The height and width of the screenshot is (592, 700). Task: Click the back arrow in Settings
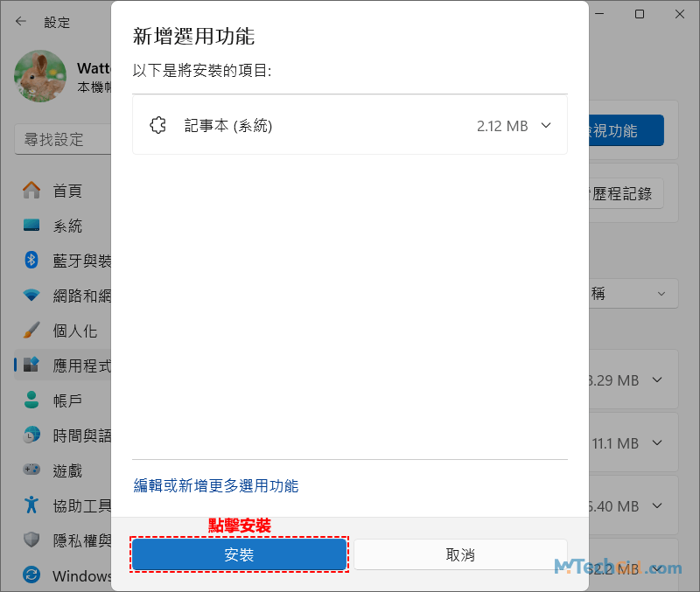21,22
